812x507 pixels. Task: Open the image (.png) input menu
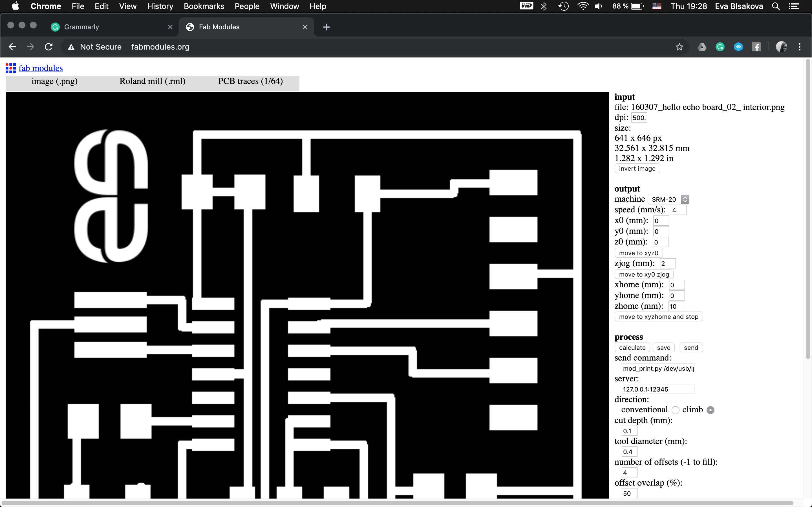click(x=54, y=81)
